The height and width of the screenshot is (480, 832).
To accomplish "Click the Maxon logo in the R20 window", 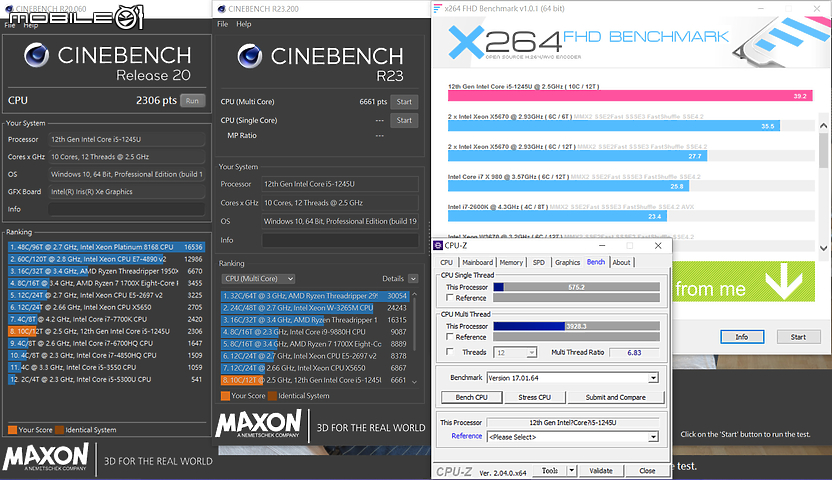I will pyautogui.click(x=46, y=458).
